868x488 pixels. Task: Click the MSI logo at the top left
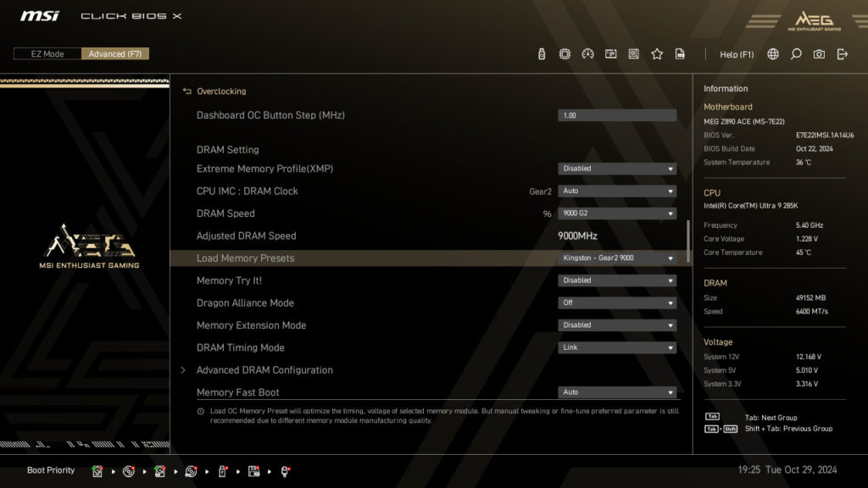[40, 15]
